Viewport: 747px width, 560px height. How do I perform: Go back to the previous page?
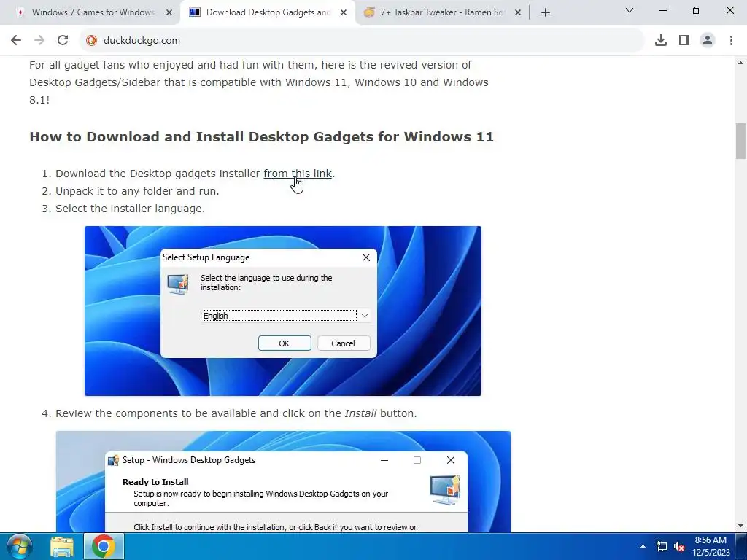click(16, 41)
